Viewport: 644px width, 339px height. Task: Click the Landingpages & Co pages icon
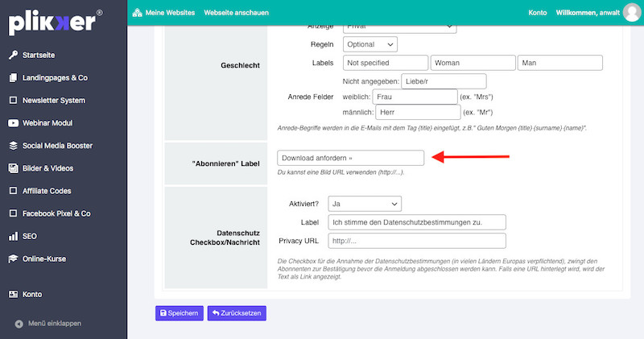[13, 78]
